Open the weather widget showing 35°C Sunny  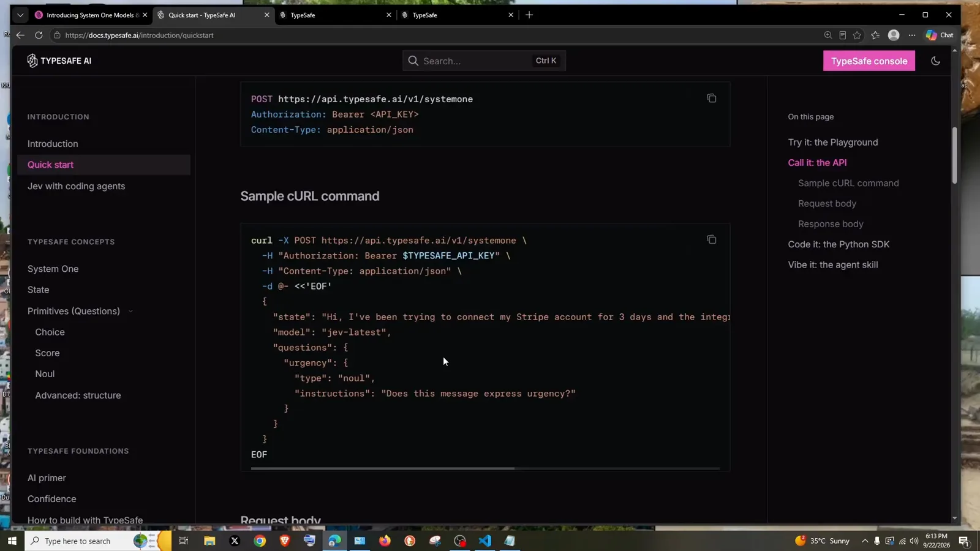823,541
